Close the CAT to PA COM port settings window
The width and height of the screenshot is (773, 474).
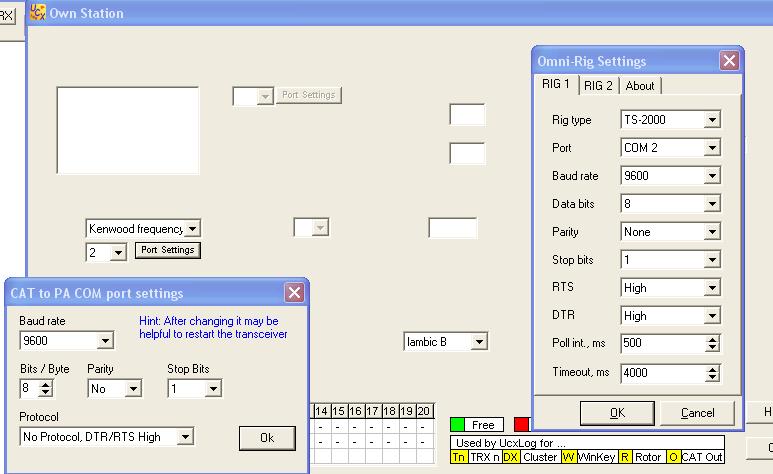point(294,293)
